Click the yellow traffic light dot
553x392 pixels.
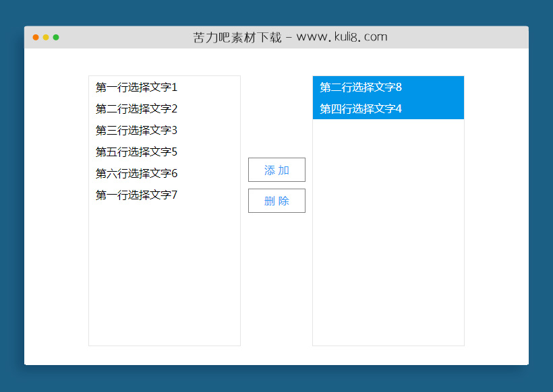[46, 38]
